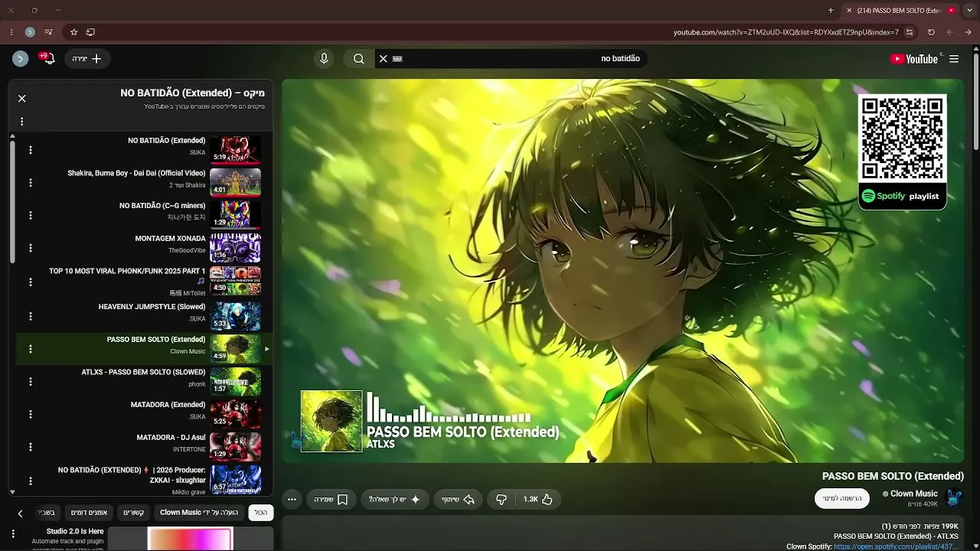Open browser media controls icon
This screenshot has width=980, height=551.
[x=48, y=32]
